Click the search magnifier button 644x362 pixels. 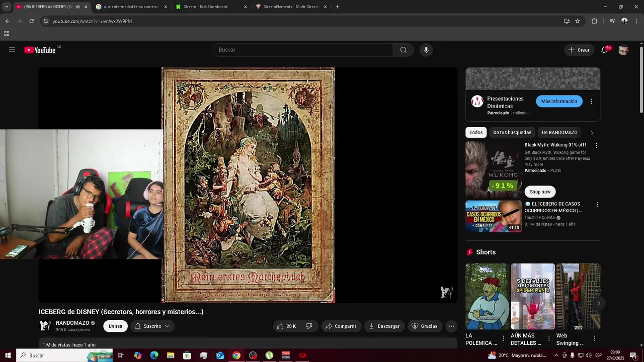pyautogui.click(x=404, y=50)
